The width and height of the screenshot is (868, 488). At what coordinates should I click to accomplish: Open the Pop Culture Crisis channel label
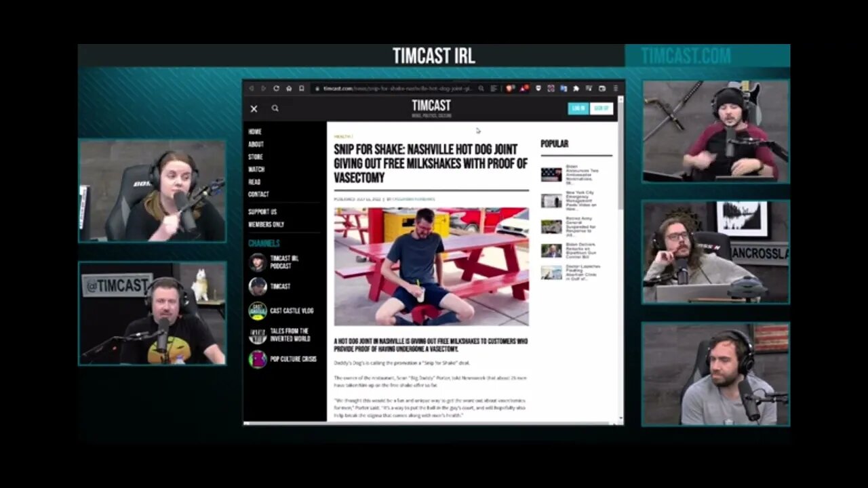294,359
